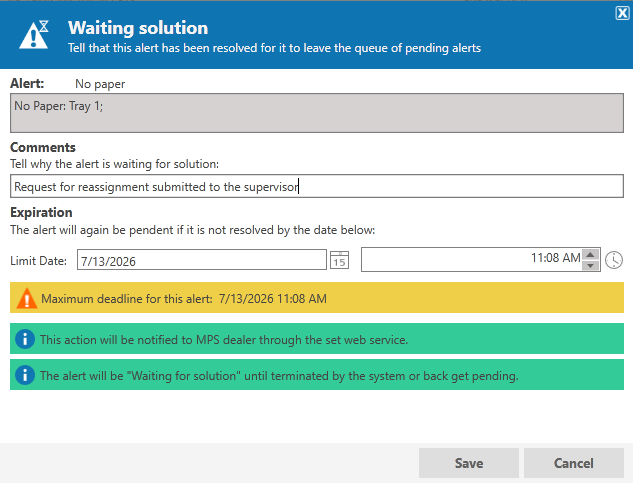Click the warning hourglass icon in header
This screenshot has height=483, width=633.
click(x=34, y=35)
